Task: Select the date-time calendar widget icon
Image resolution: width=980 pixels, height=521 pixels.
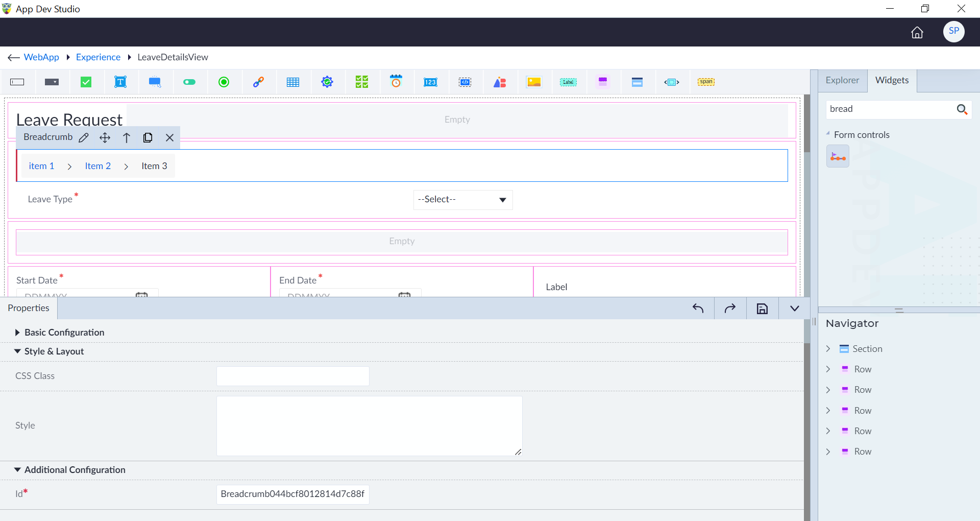Action: pos(396,82)
